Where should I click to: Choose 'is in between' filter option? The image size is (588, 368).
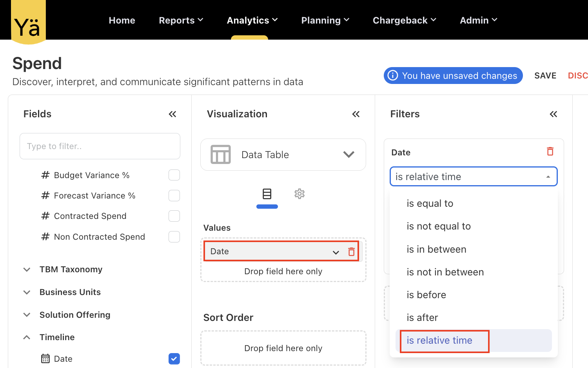(x=436, y=250)
